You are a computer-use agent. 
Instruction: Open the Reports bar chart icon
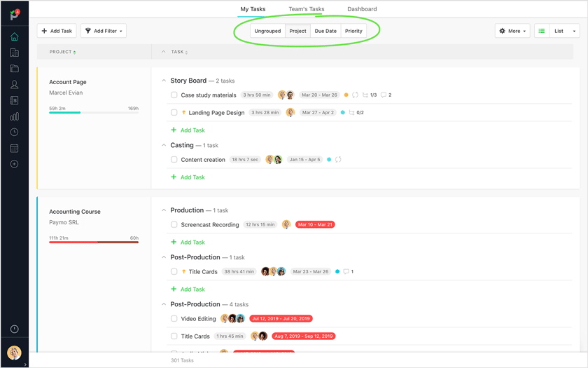click(x=14, y=116)
